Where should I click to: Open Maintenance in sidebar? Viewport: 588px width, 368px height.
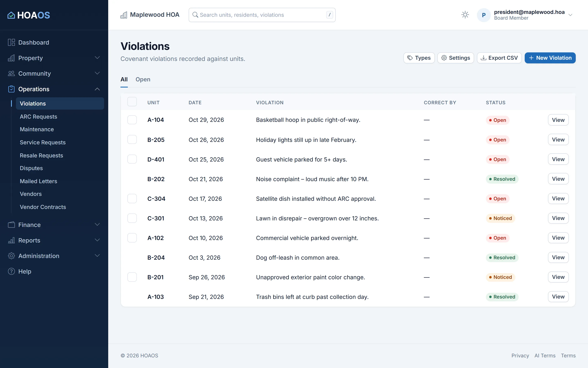click(x=37, y=129)
